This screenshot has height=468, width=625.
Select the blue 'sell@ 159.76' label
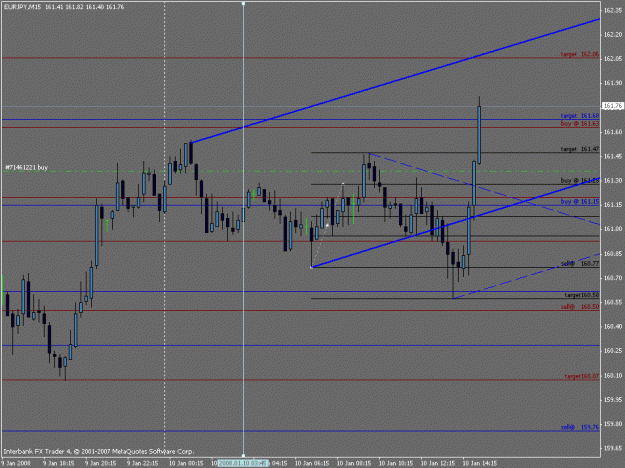pos(580,427)
